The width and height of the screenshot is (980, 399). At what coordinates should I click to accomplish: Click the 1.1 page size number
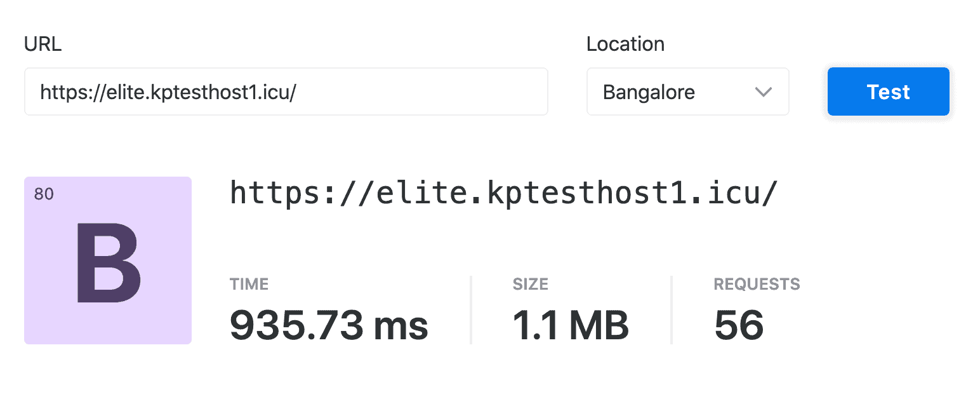[x=536, y=325]
